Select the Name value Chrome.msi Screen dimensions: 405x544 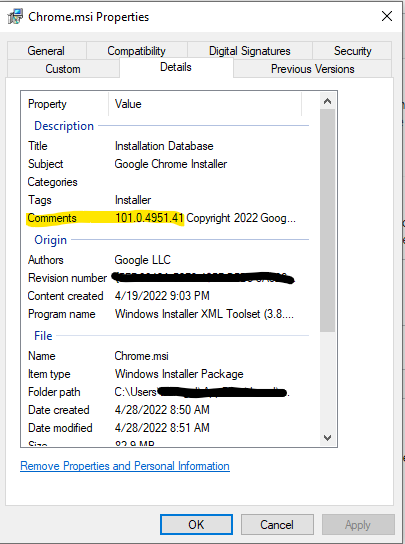pos(142,356)
